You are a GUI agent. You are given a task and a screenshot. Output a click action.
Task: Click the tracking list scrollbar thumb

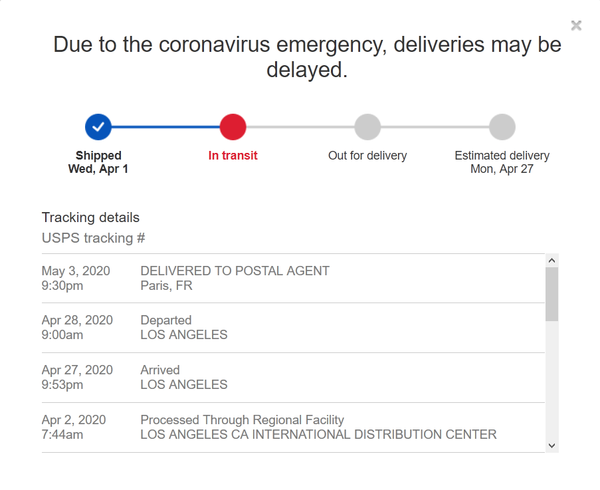click(x=552, y=294)
